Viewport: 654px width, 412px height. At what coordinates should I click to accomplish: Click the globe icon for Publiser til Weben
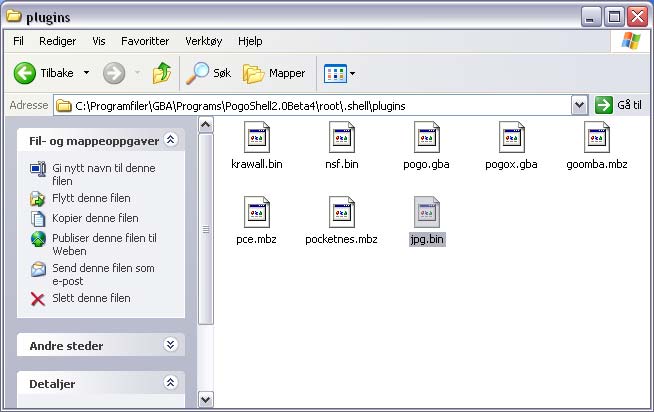click(x=38, y=239)
